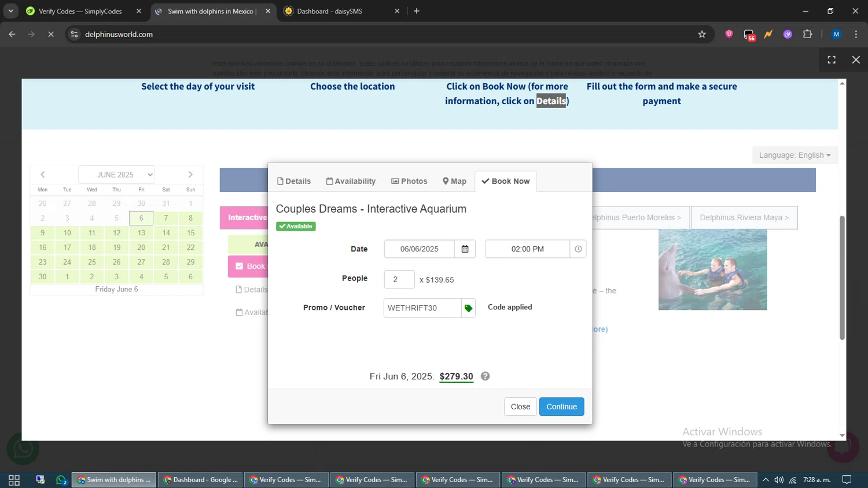Close the overlay with X icon

(856, 60)
